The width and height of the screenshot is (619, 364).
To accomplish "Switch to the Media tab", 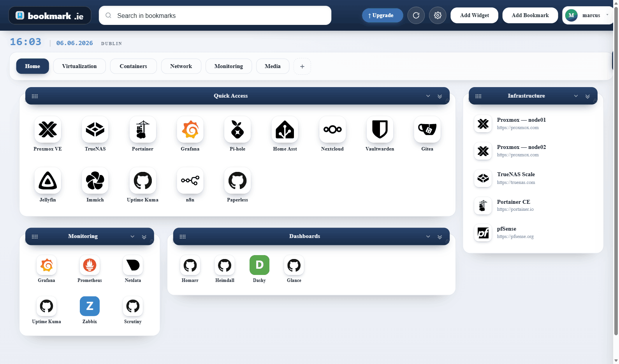I will [273, 66].
